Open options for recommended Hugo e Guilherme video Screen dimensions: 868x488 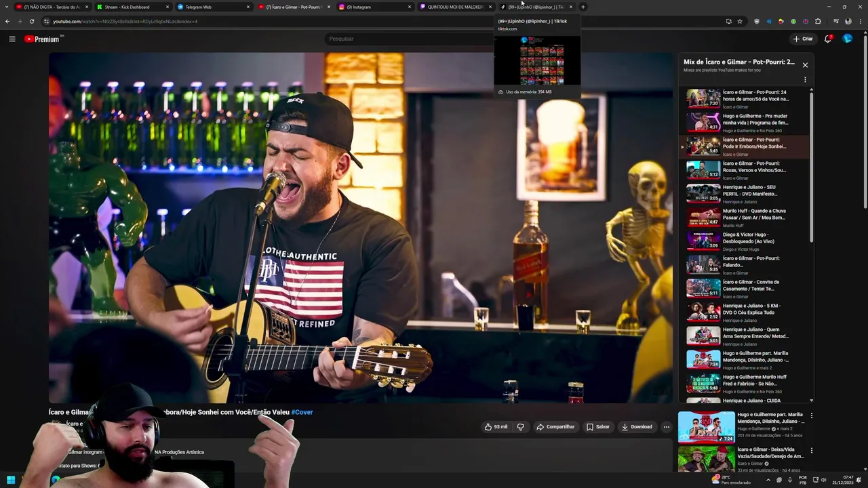811,415
